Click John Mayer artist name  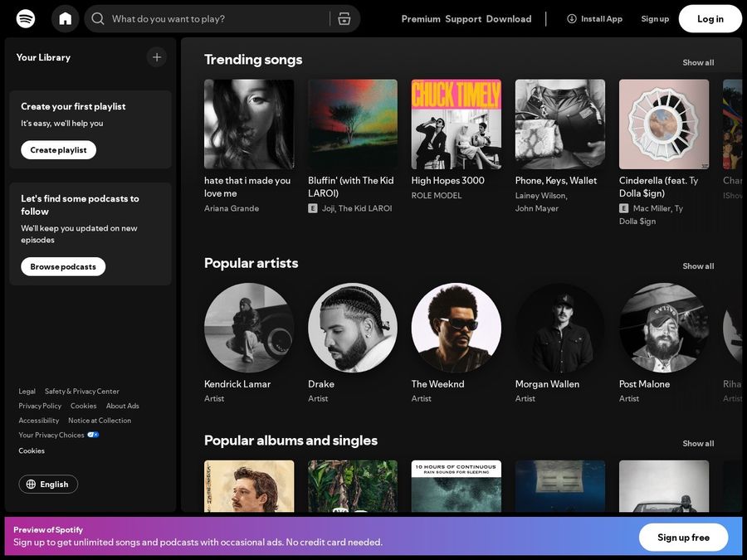(x=537, y=208)
